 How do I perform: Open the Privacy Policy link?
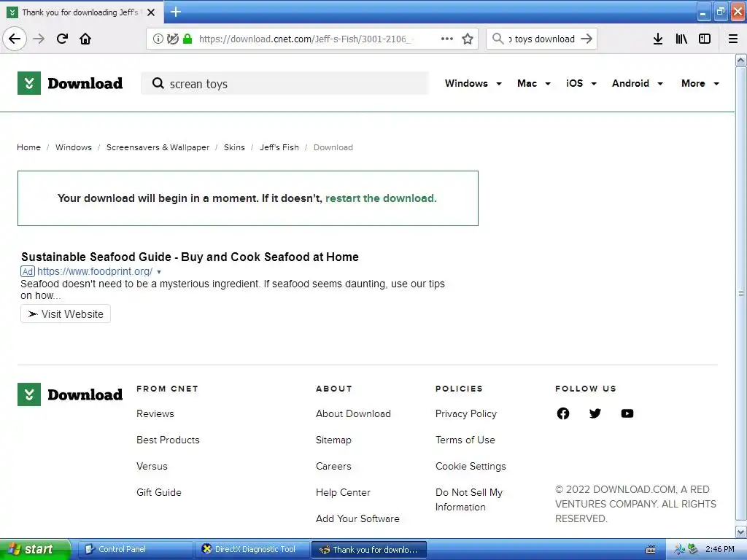point(466,414)
